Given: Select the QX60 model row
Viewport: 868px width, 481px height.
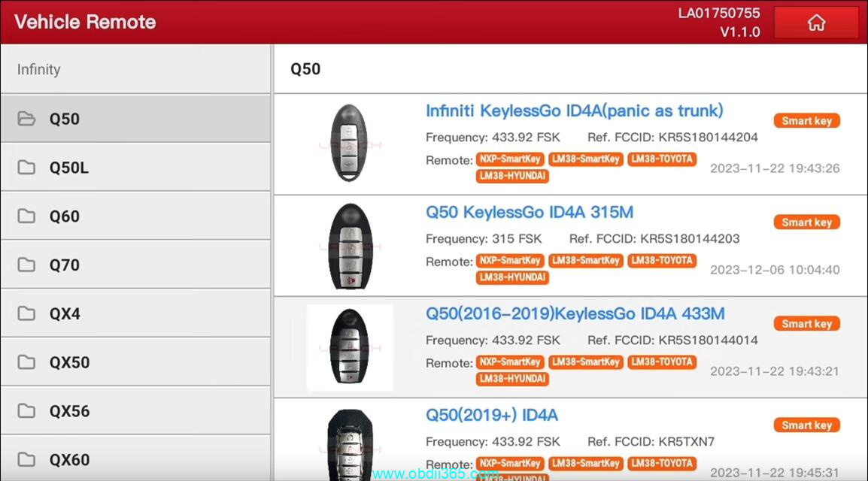Looking at the screenshot, I should pos(135,458).
